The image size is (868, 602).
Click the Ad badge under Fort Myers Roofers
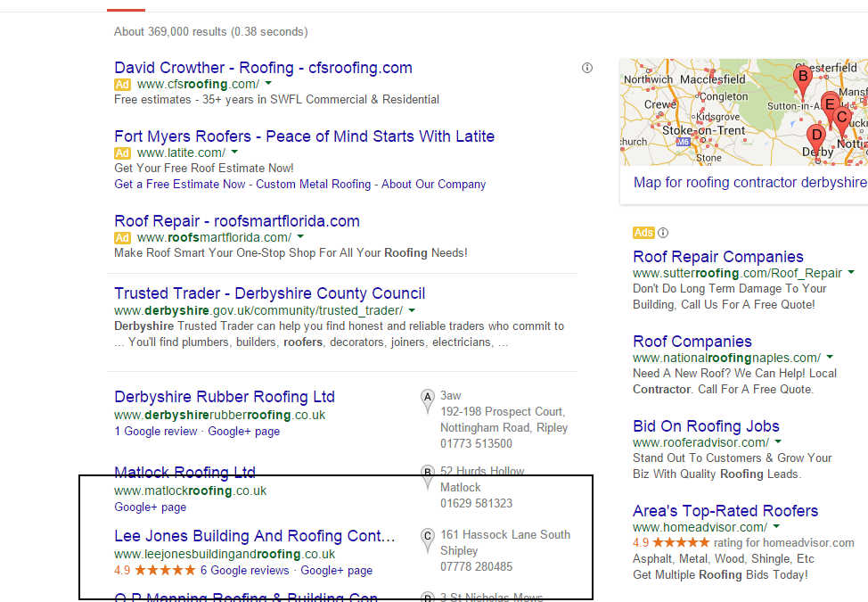coord(122,153)
